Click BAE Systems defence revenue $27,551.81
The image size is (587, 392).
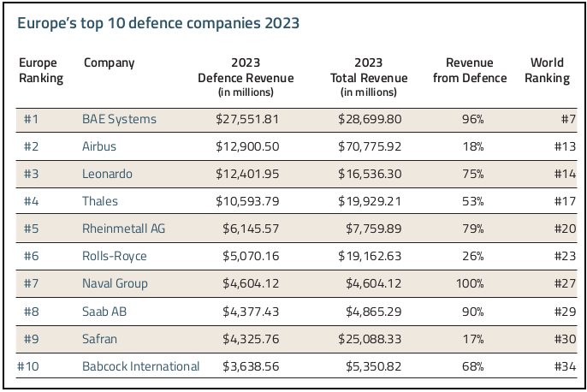pos(247,120)
